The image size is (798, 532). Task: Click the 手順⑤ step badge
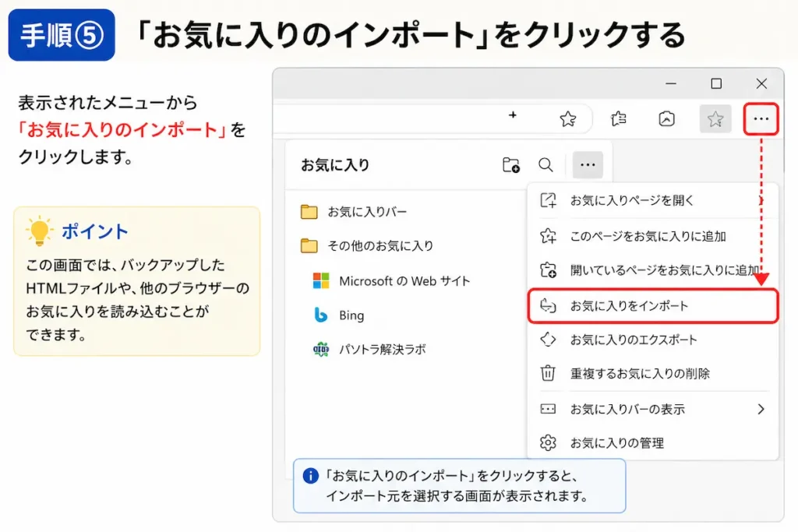62,35
